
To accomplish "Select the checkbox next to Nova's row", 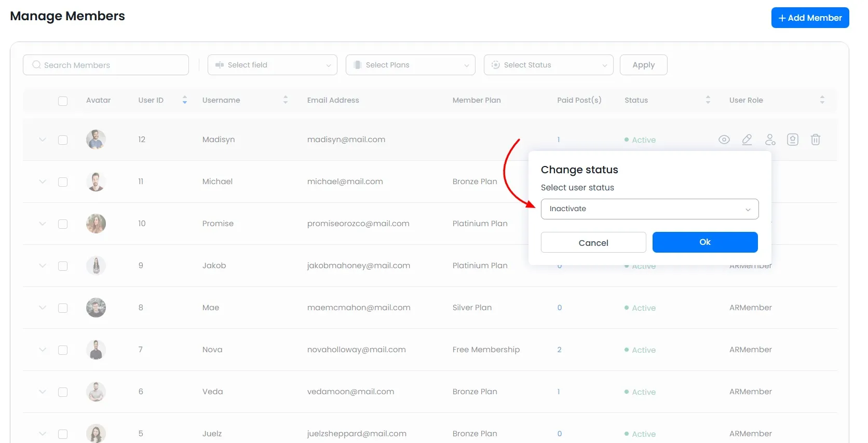I will (x=63, y=350).
